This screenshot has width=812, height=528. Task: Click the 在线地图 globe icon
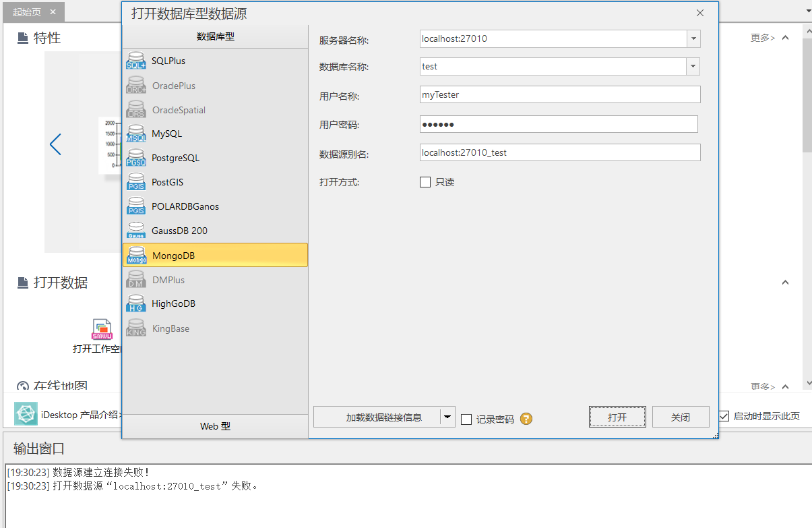pyautogui.click(x=23, y=387)
